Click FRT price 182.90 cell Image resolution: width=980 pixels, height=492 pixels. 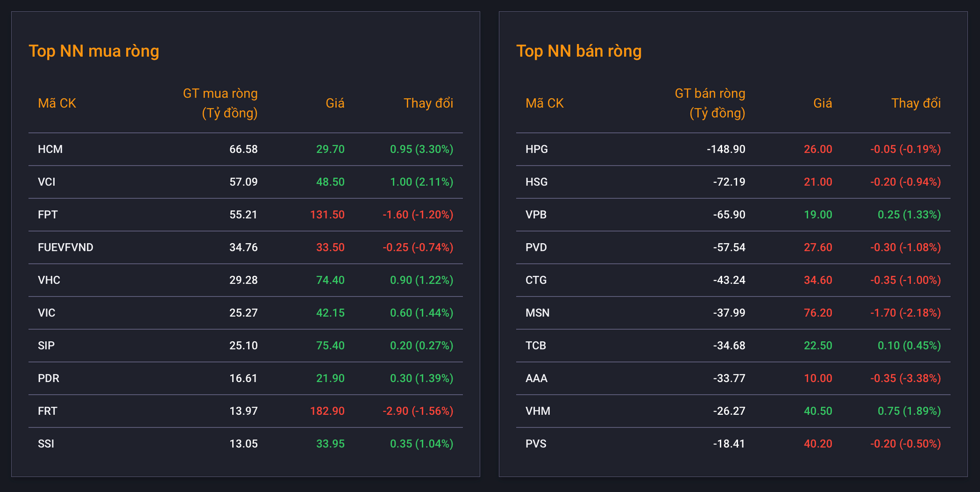(x=327, y=411)
